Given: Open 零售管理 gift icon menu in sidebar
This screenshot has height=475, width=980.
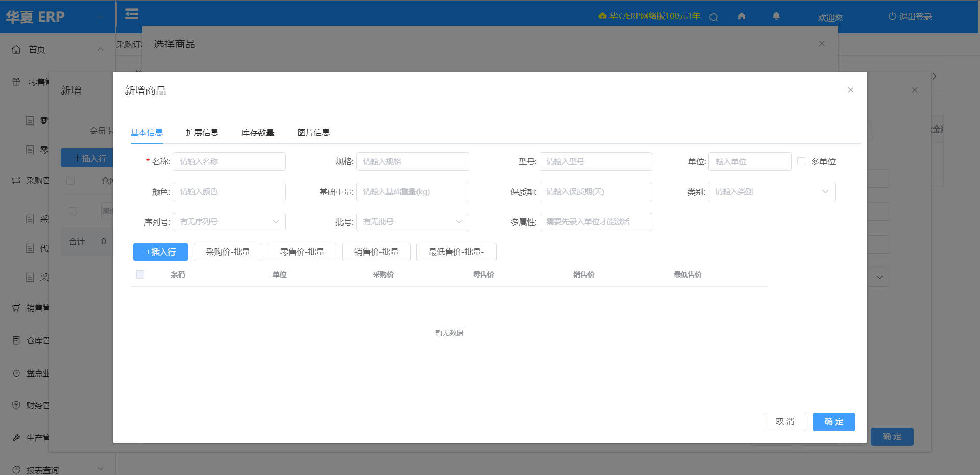Looking at the screenshot, I should coord(16,82).
